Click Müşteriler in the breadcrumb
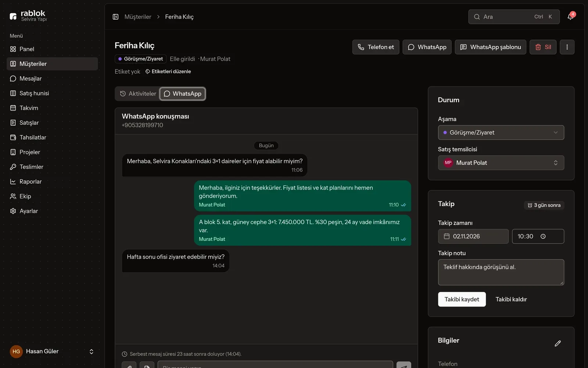 coord(138,17)
